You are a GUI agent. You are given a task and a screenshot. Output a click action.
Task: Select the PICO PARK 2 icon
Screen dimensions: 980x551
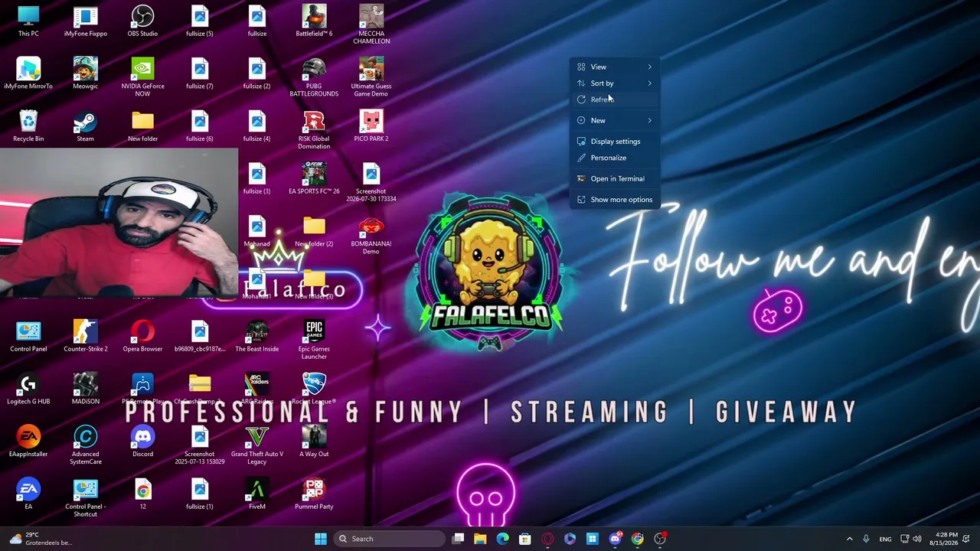pos(371,127)
